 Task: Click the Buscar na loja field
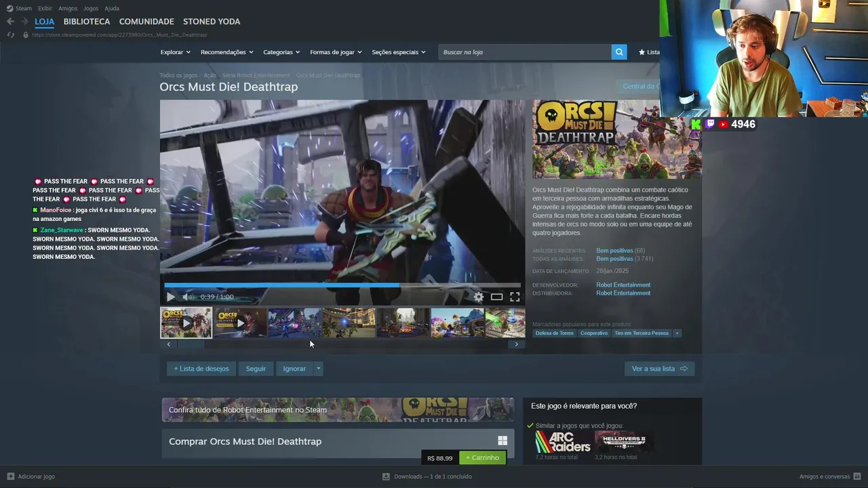(x=524, y=52)
